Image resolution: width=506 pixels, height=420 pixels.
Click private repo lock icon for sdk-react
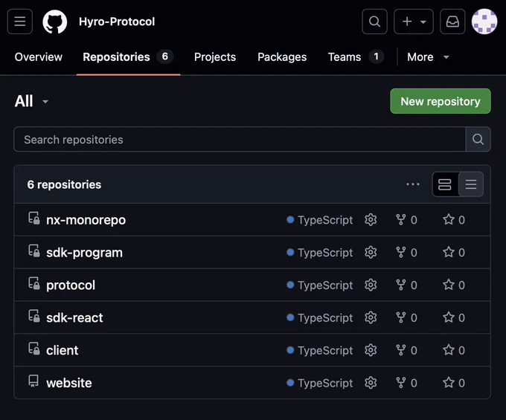(x=34, y=316)
